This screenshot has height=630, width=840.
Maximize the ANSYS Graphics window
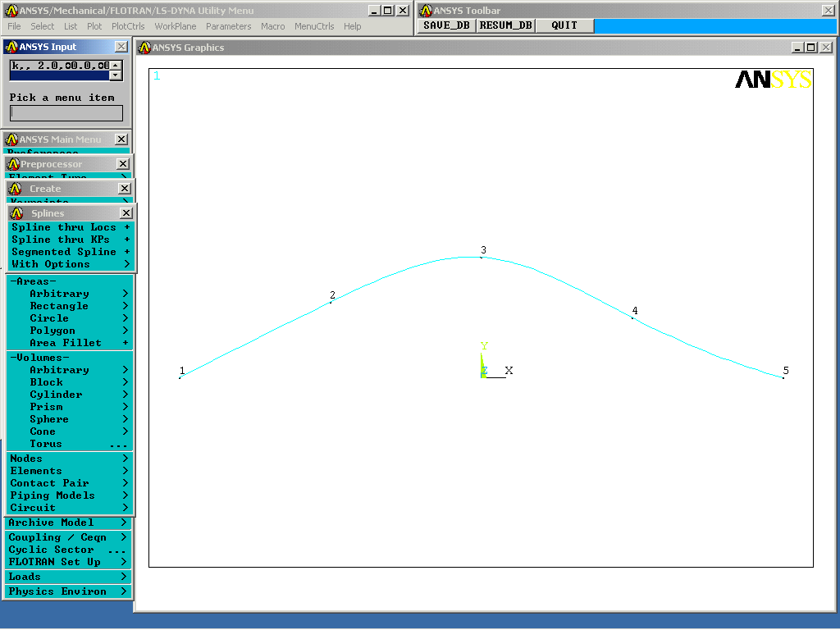[x=811, y=48]
